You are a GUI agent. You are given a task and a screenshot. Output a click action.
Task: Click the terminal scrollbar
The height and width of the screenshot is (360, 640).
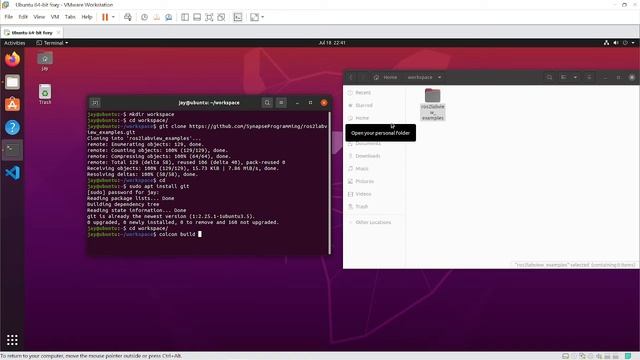(x=329, y=182)
